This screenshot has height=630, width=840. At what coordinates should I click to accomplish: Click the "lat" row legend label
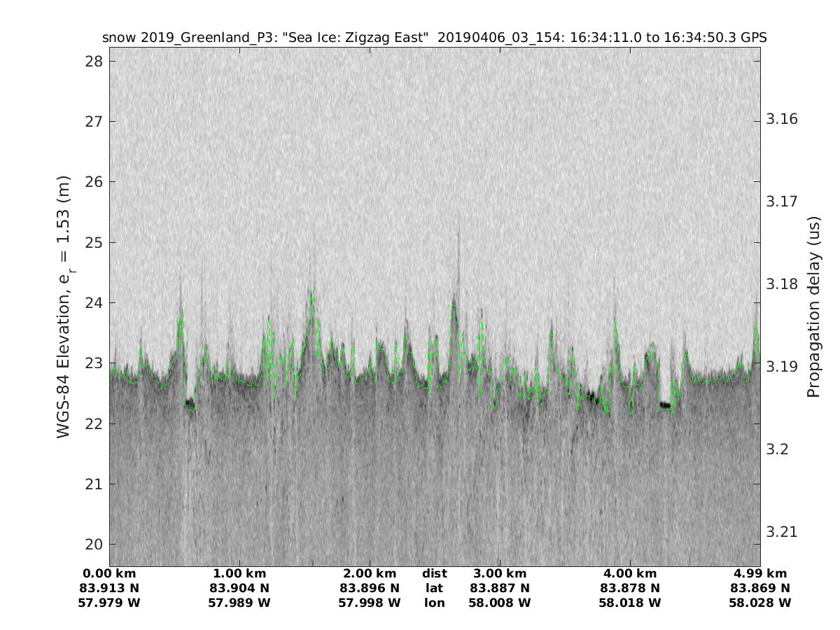click(x=434, y=588)
